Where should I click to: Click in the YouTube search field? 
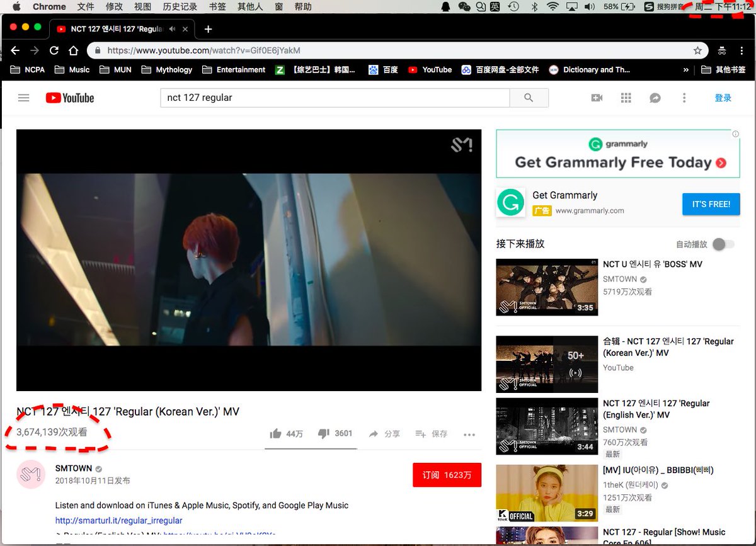335,98
